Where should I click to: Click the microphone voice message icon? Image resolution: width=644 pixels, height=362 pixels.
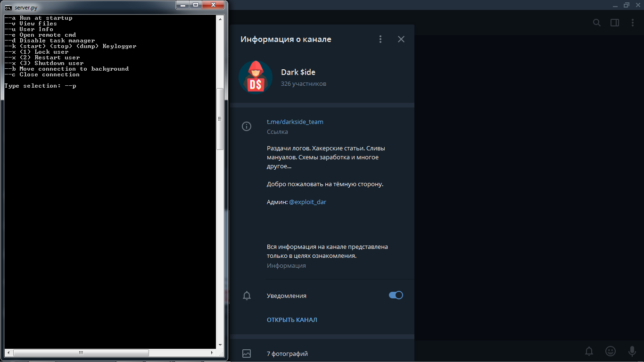point(632,351)
